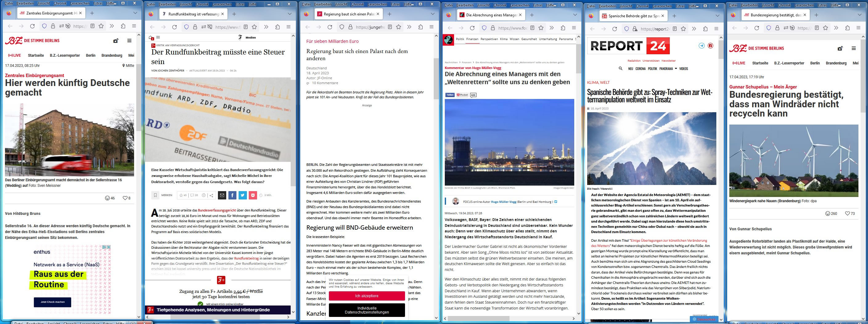868x324 pixels.
Task: Click Report24 Telegram icon
Action: coord(702,46)
